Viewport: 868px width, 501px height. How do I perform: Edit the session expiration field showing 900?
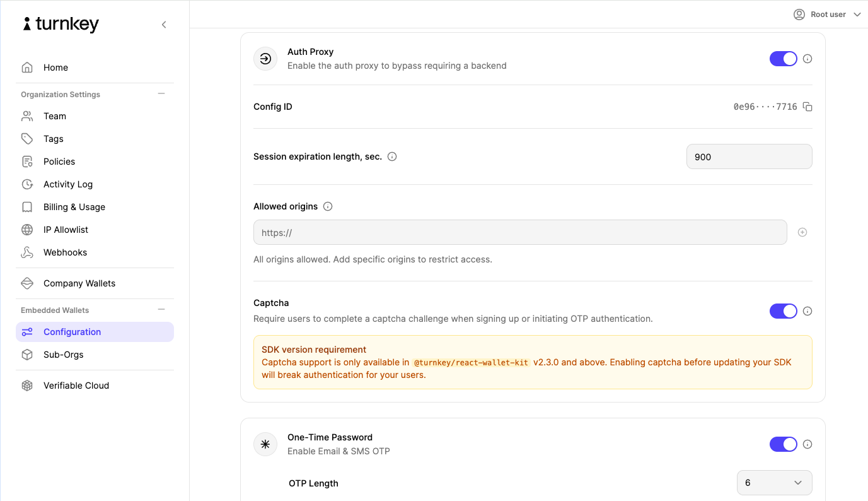749,156
